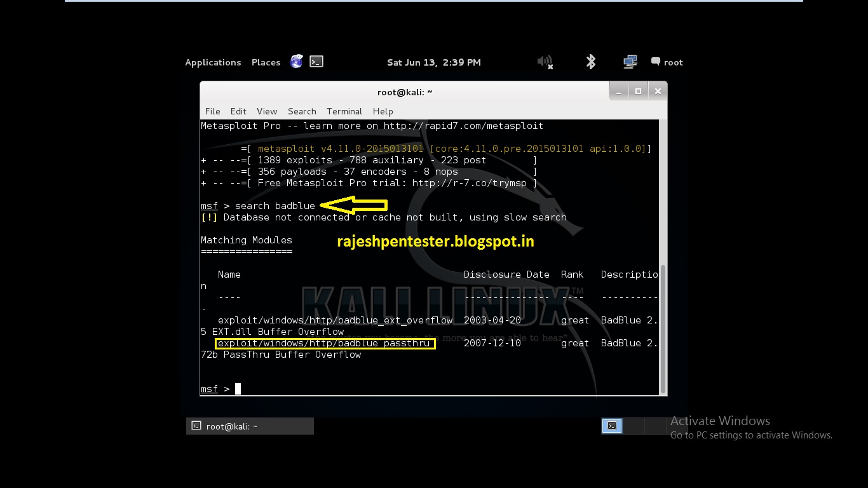This screenshot has height=488, width=868.
Task: Click the network computers icon in the top panel
Action: tap(629, 62)
